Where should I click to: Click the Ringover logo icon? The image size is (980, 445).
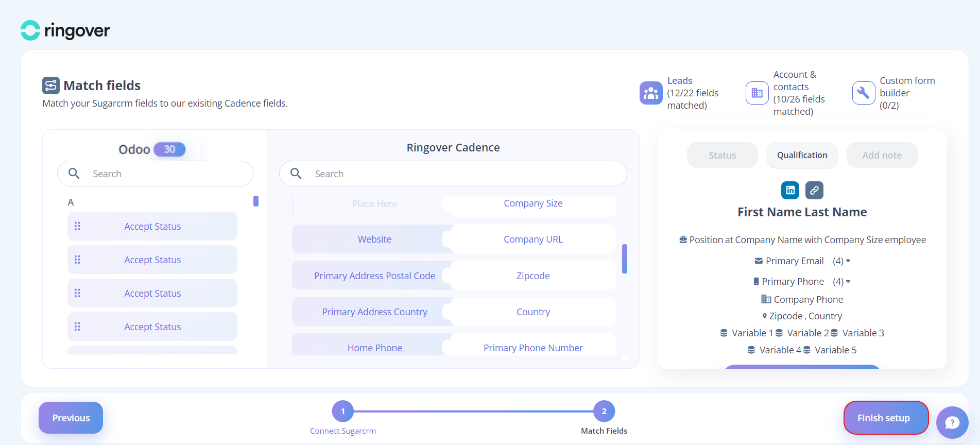(30, 30)
